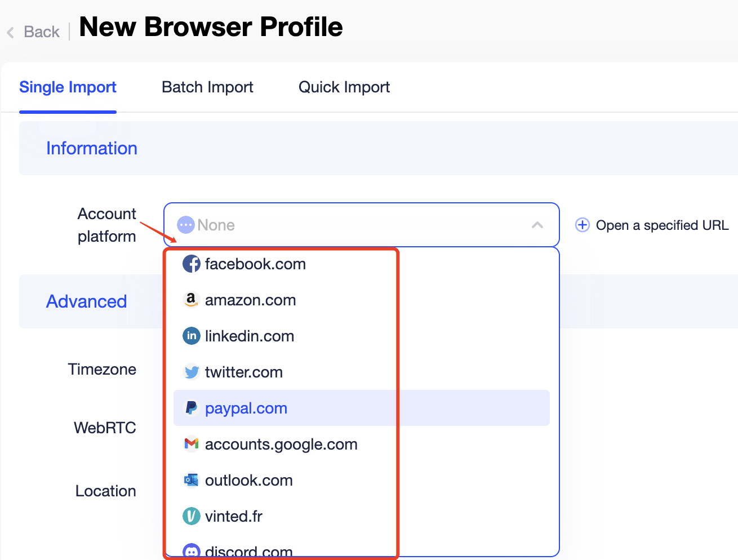Open the Account platform selector showing None
Image resolution: width=738 pixels, height=560 pixels.
[361, 225]
